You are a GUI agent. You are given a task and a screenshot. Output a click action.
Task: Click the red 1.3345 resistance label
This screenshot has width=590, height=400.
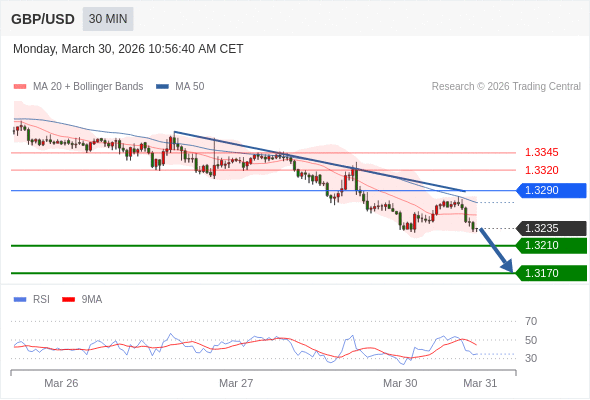click(x=541, y=152)
